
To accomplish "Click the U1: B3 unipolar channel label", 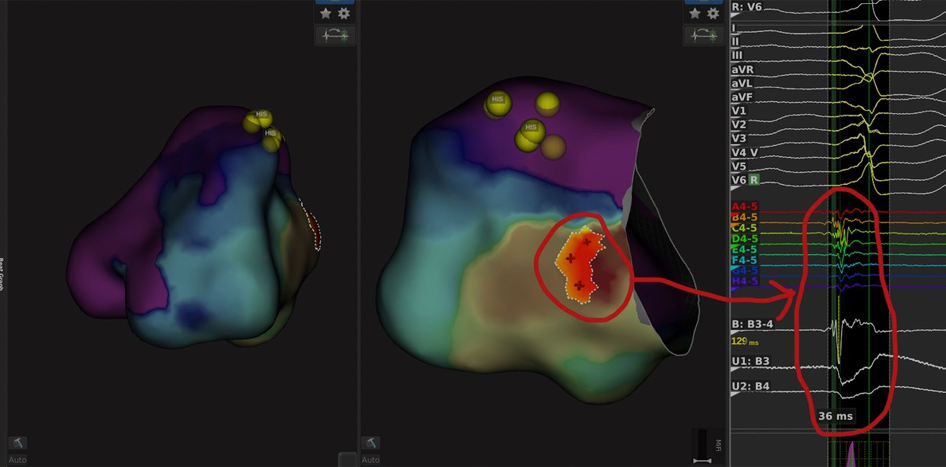I will click(x=750, y=361).
